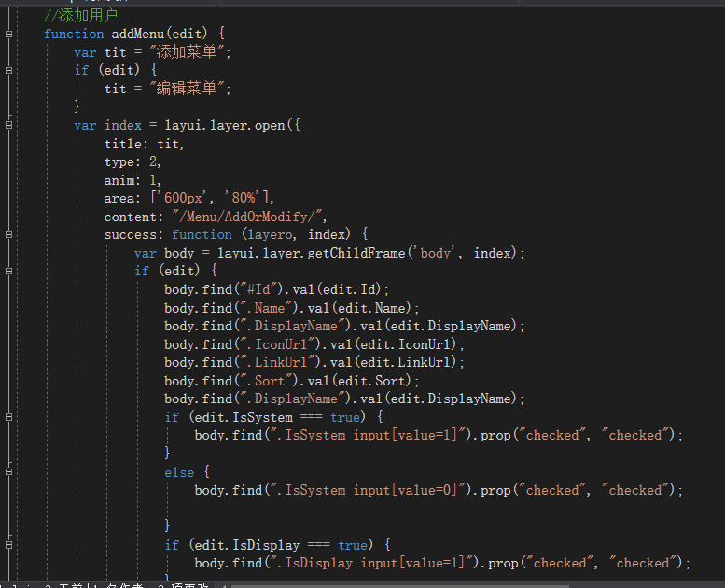Click the line anim: 1,
This screenshot has width=725, height=588.
(x=132, y=180)
